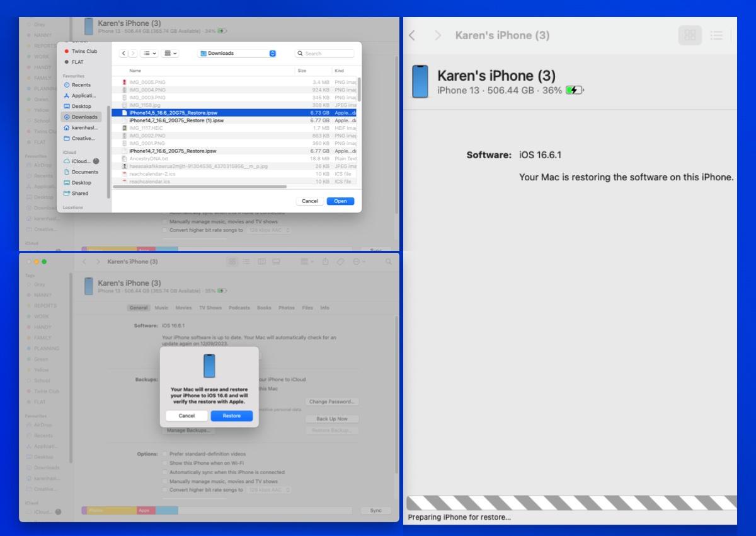Image resolution: width=756 pixels, height=536 pixels.
Task: Enable Prefer standard-definition videos
Action: [x=165, y=454]
